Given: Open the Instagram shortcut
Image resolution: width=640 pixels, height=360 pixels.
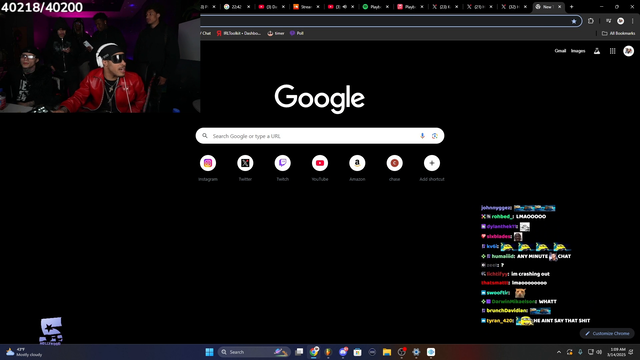Looking at the screenshot, I should pos(208,163).
